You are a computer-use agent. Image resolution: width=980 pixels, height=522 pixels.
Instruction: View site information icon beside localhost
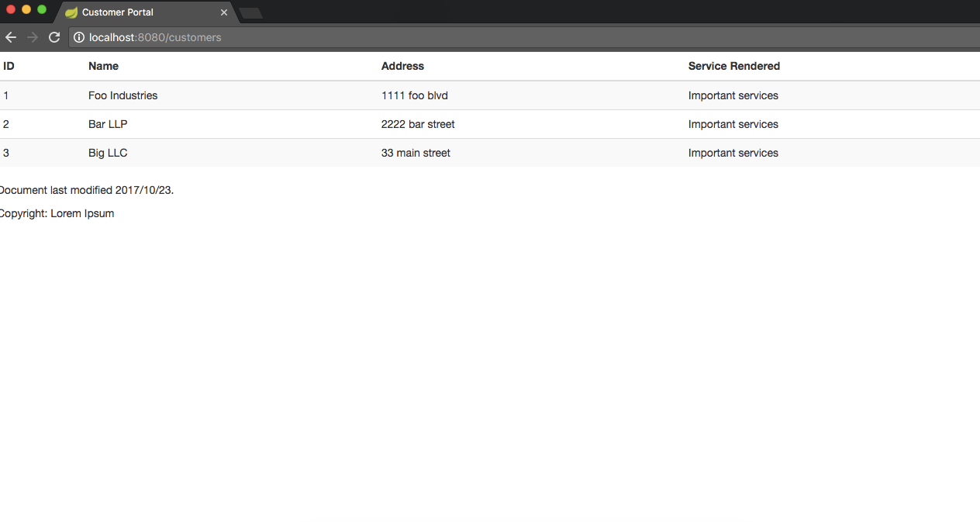tap(79, 37)
